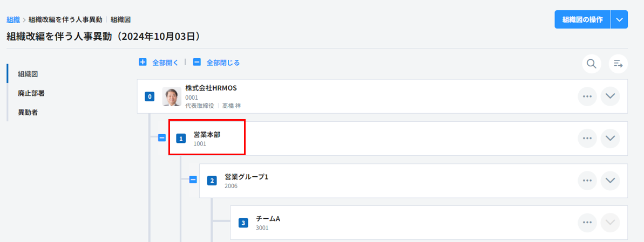The width and height of the screenshot is (644, 242).
Task: Expand details chevron for 営業本部
Action: tap(610, 138)
